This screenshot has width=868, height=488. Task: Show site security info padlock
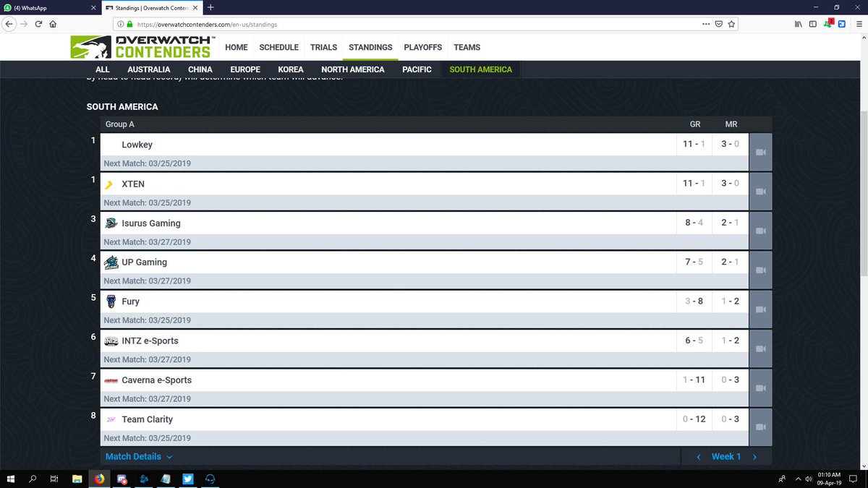point(129,24)
